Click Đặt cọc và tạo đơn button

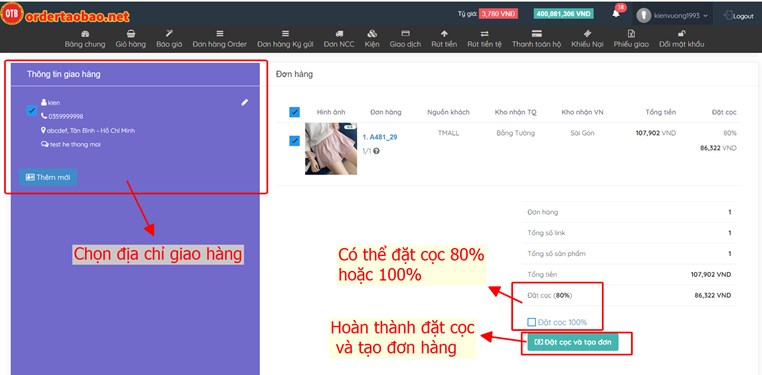click(x=573, y=342)
